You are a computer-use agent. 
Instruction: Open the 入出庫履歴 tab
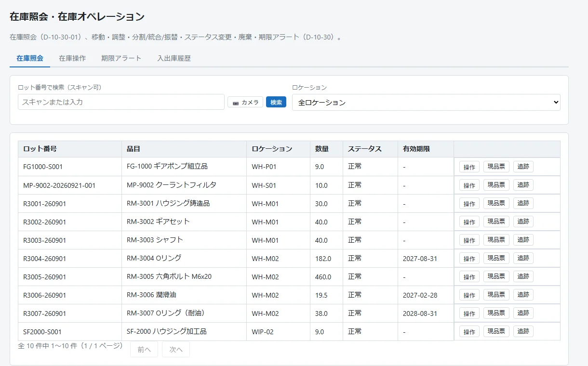(x=174, y=58)
